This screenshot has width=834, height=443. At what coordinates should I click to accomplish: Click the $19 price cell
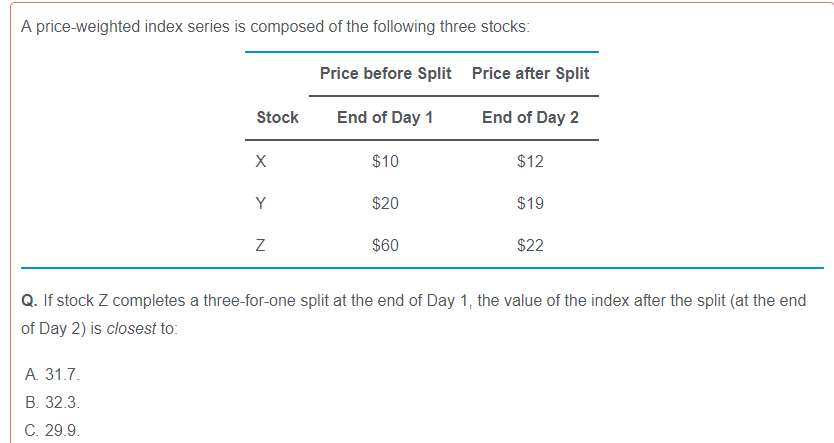530,203
